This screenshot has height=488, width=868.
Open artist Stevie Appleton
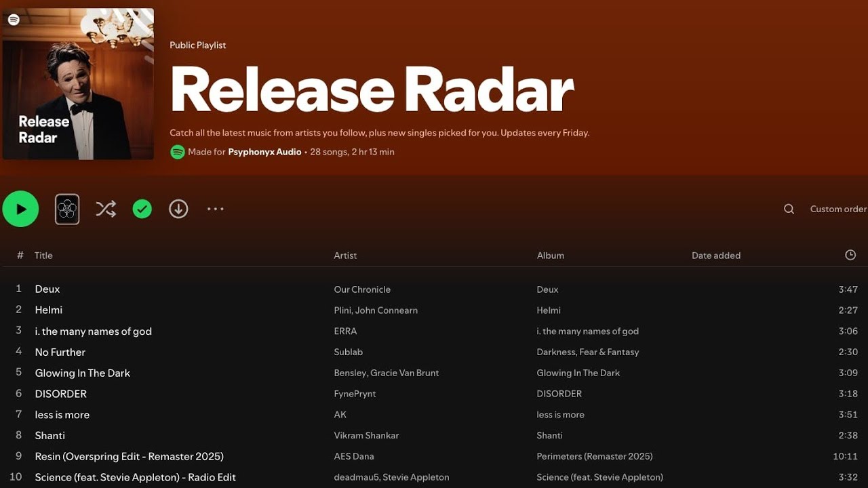[x=415, y=478]
